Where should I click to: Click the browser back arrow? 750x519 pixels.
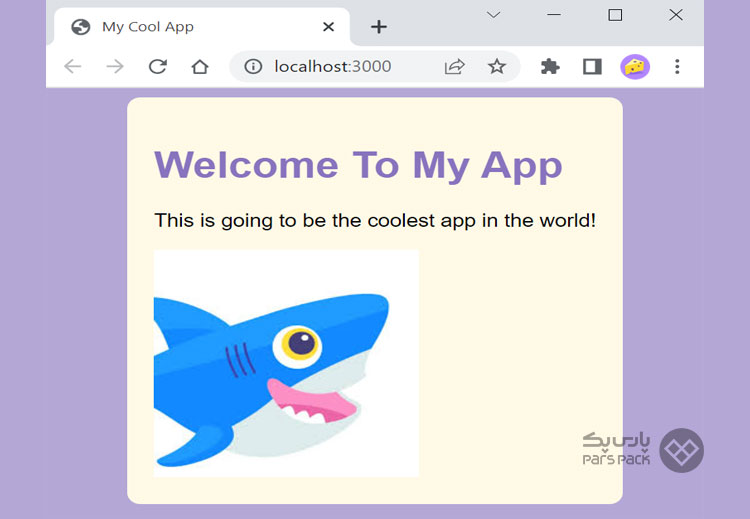[x=73, y=66]
